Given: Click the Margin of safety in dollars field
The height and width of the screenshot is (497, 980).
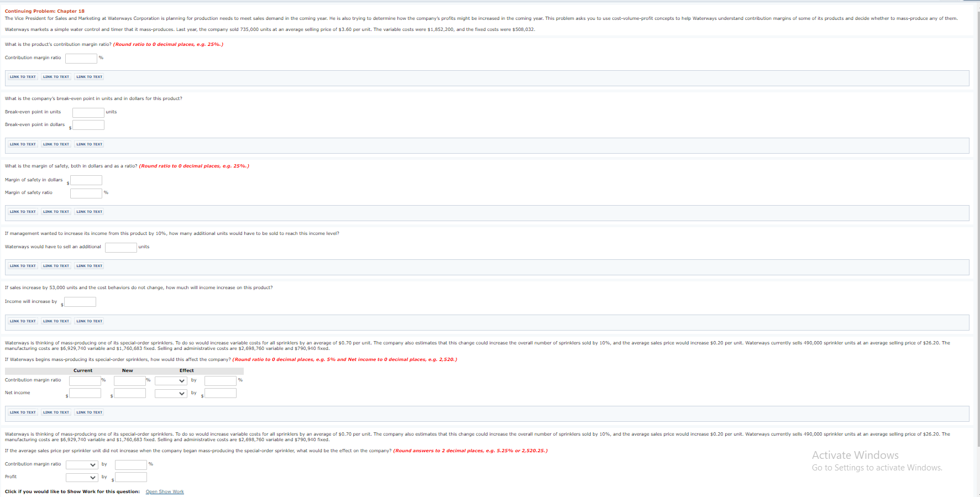Looking at the screenshot, I should coord(86,180).
